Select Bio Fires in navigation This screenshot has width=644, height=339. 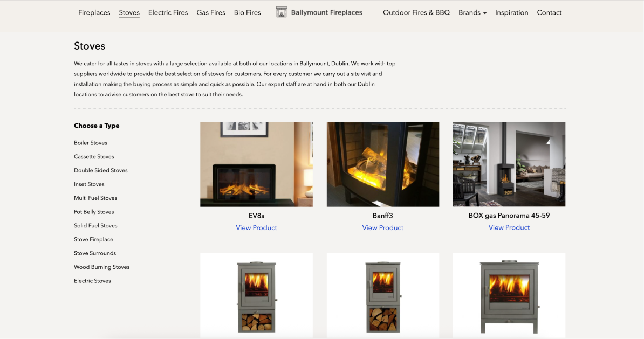[x=247, y=13]
